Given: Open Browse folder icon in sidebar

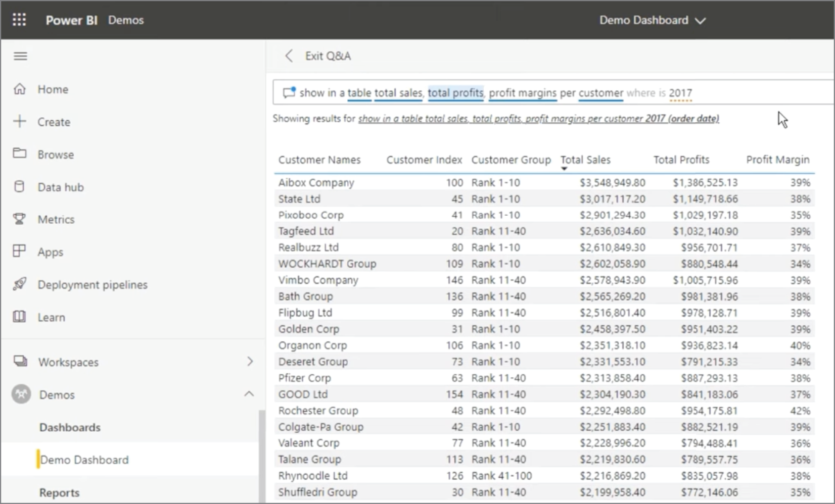Looking at the screenshot, I should pos(20,154).
